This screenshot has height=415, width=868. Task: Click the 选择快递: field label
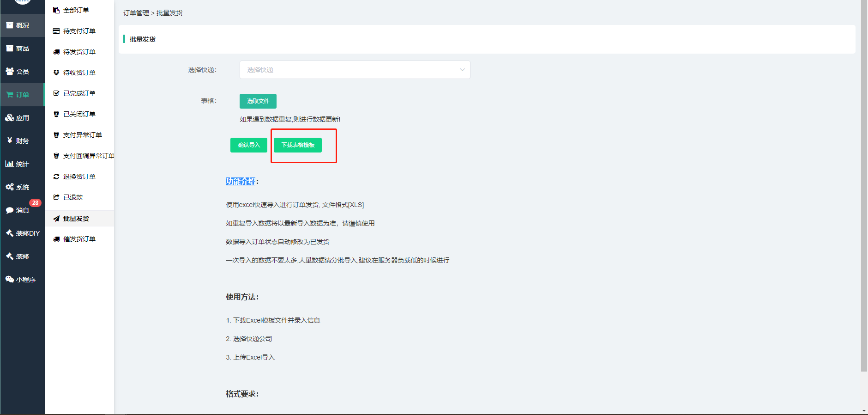pos(202,70)
